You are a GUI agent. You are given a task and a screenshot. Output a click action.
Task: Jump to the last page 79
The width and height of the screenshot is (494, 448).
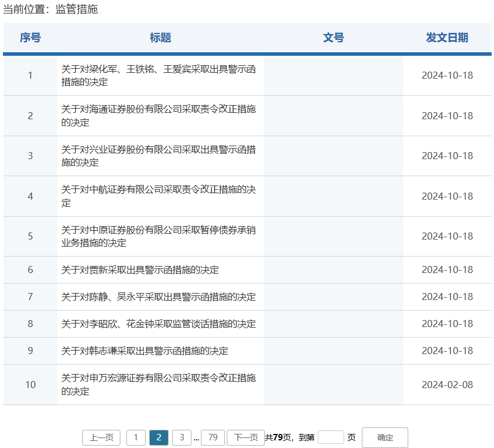click(213, 437)
